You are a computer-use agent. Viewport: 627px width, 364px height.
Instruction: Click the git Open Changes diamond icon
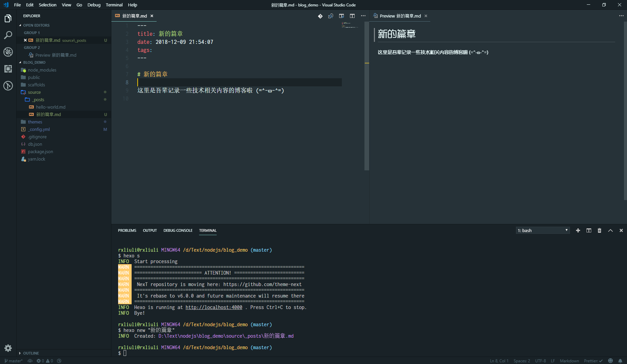click(320, 16)
